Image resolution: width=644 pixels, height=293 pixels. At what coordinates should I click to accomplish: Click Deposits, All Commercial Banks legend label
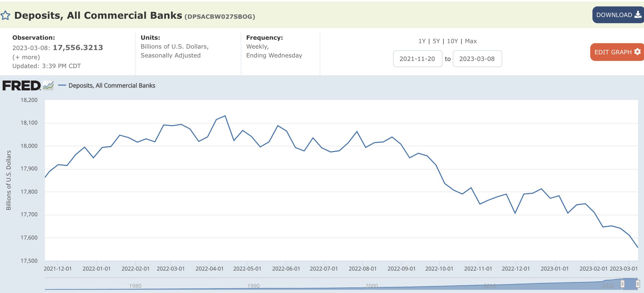coord(112,86)
